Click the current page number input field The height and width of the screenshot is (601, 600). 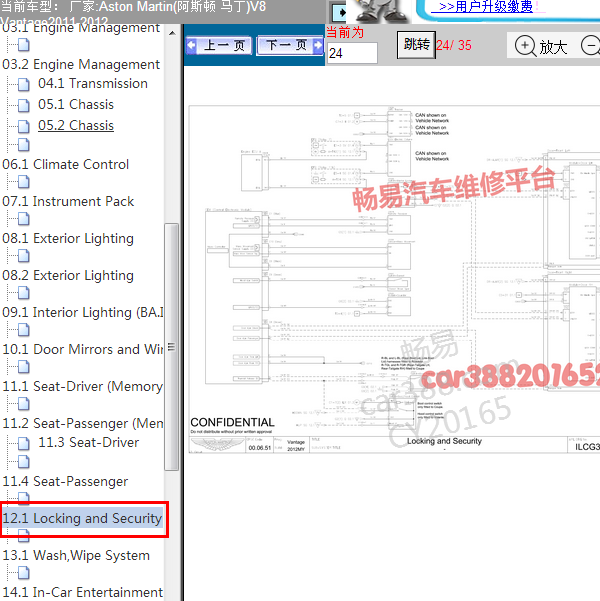(352, 53)
